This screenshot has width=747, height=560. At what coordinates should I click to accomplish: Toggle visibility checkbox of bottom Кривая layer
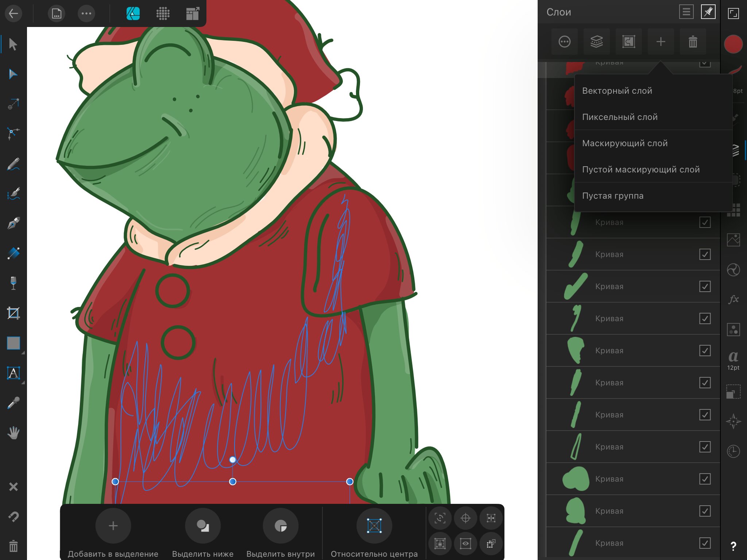point(705,543)
